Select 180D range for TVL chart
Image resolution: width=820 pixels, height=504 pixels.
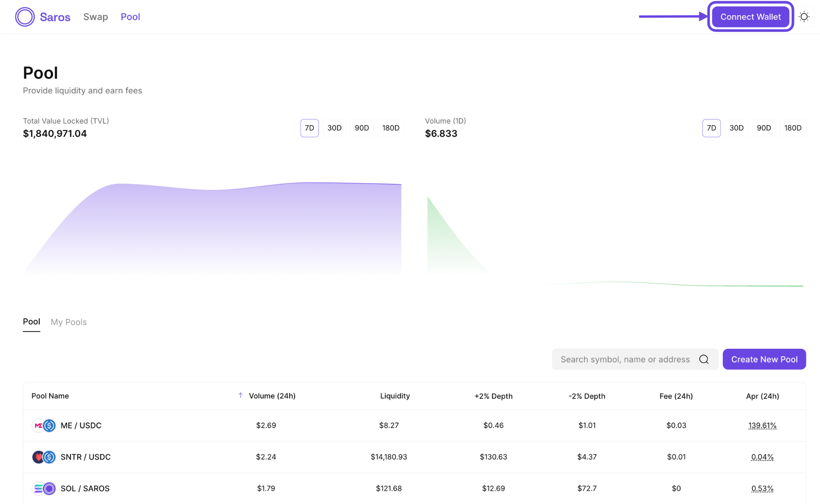click(390, 128)
